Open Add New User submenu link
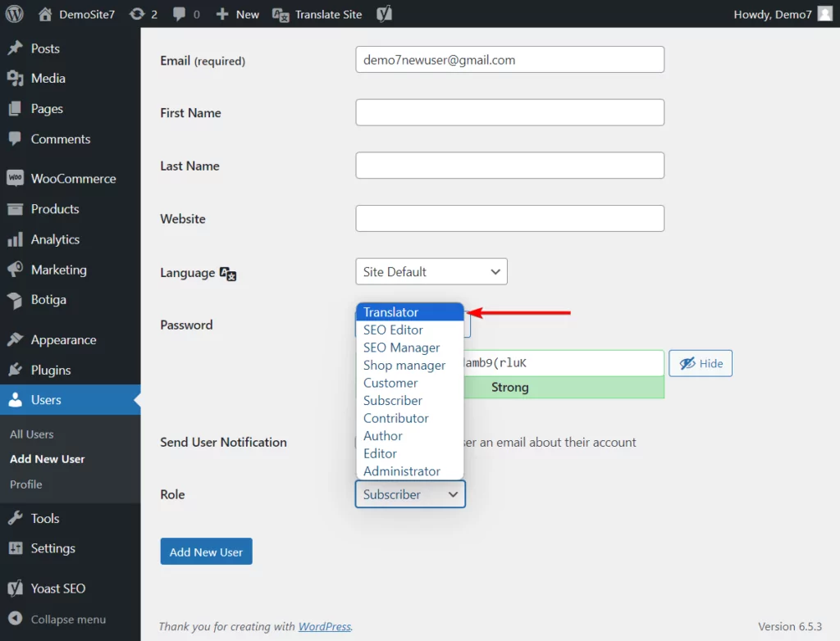Image resolution: width=840 pixels, height=641 pixels. tap(47, 459)
